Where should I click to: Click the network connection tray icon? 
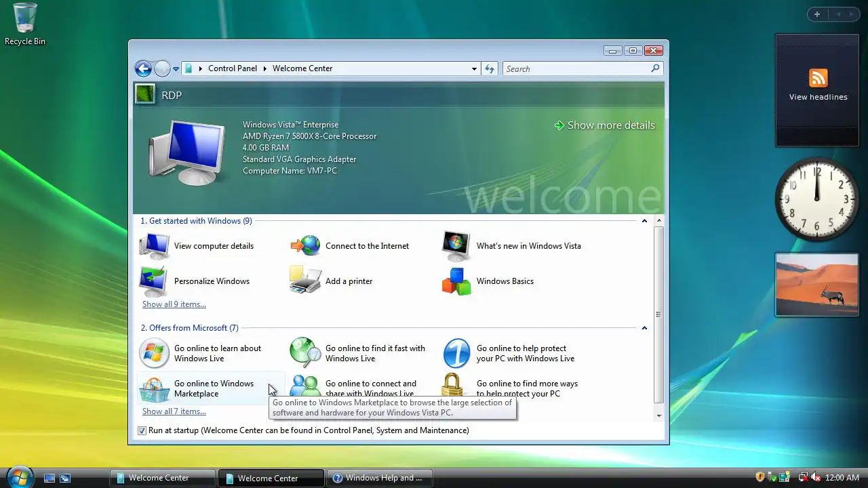(803, 477)
